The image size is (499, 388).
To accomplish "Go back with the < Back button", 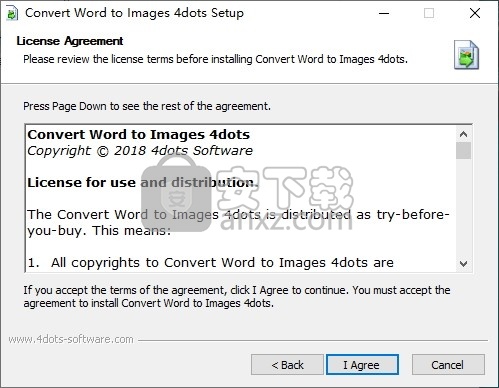I will click(287, 365).
